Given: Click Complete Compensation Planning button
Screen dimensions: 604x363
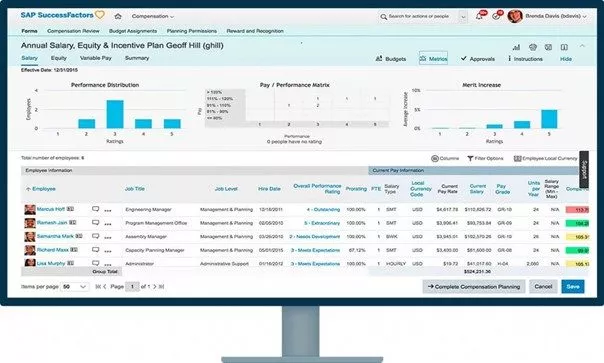Looking at the screenshot, I should coord(474,287).
